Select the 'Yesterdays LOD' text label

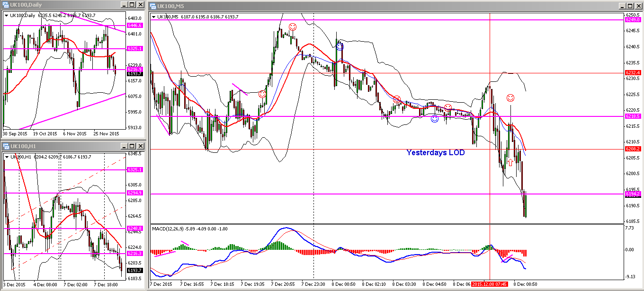tap(436, 152)
